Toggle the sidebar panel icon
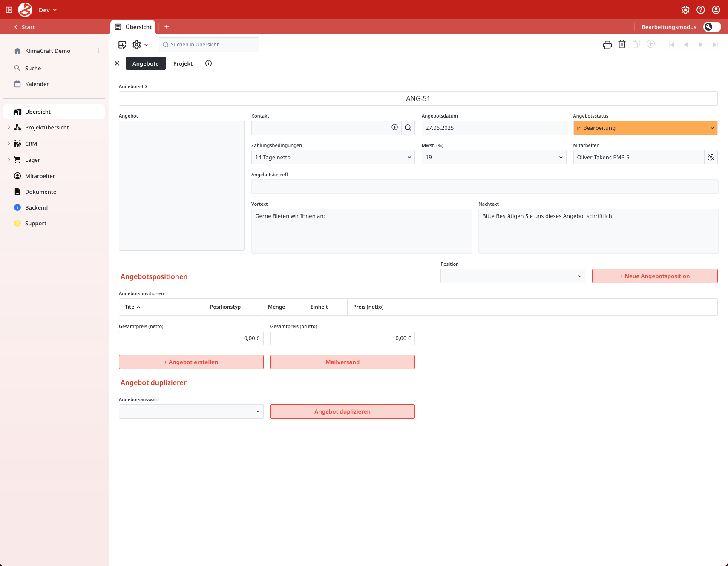 click(x=9, y=10)
